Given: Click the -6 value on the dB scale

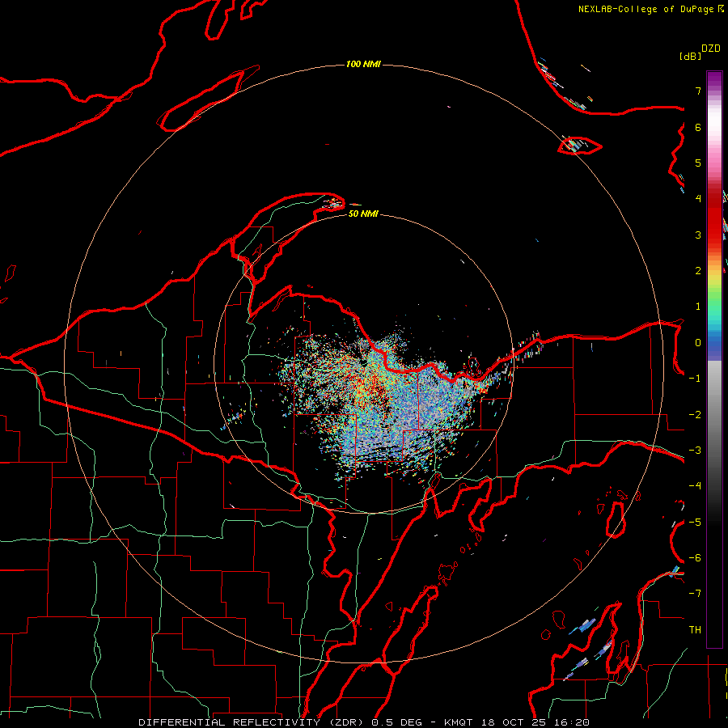Looking at the screenshot, I should pos(695,558).
